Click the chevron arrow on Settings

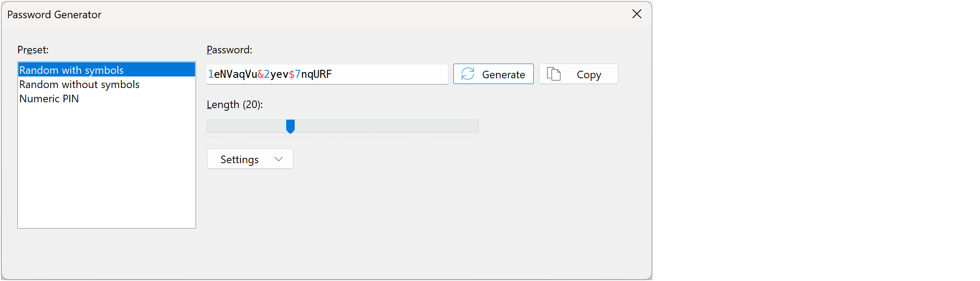pyautogui.click(x=279, y=159)
